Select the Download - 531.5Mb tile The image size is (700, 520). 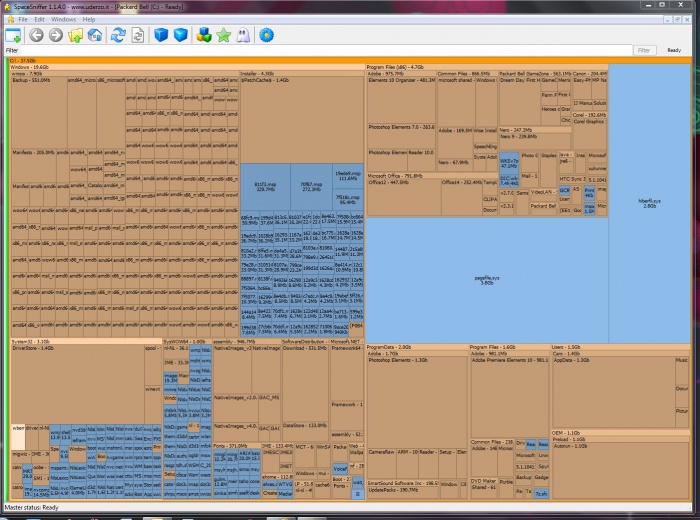click(x=305, y=383)
